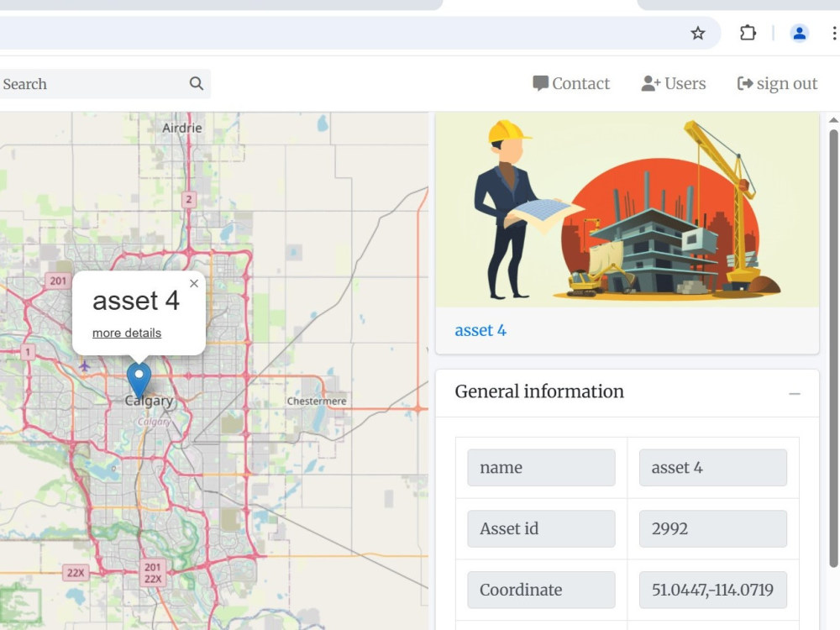The width and height of the screenshot is (840, 630).
Task: Click the 22X highway shield on map
Action: click(76, 573)
